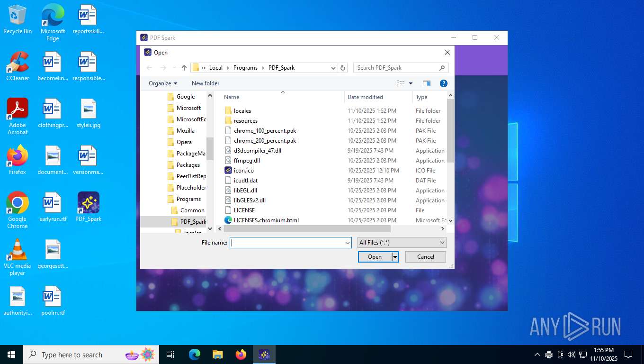Click the New folder button
Image resolution: width=644 pixels, height=364 pixels.
206,83
